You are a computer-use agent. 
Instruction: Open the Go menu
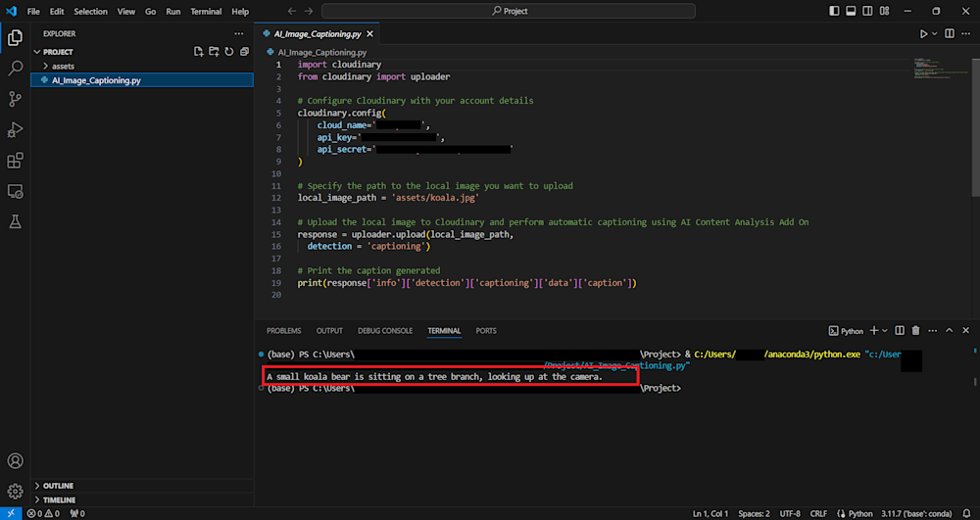pyautogui.click(x=151, y=11)
